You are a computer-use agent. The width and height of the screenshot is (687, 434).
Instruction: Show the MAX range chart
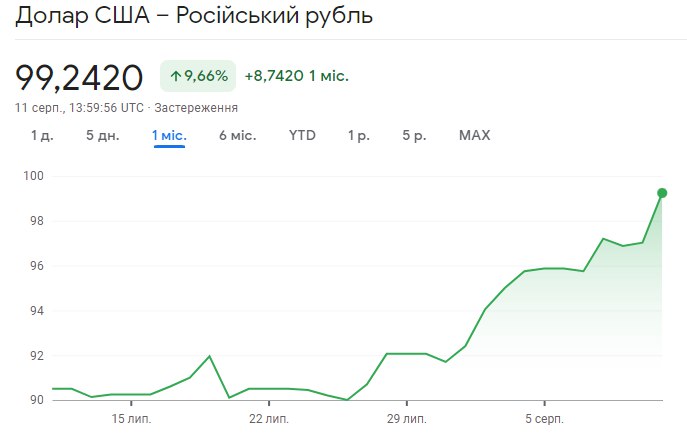pos(474,135)
